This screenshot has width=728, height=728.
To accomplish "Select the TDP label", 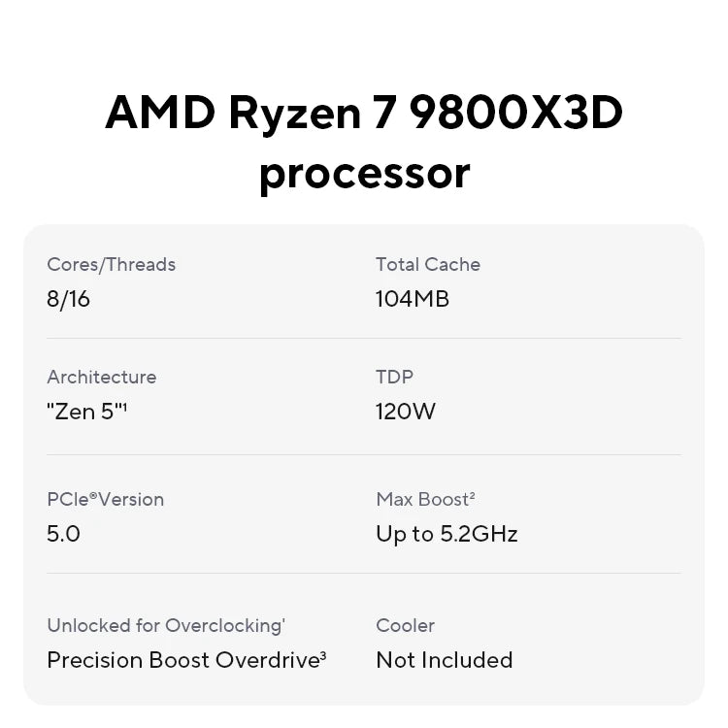I will [x=394, y=377].
